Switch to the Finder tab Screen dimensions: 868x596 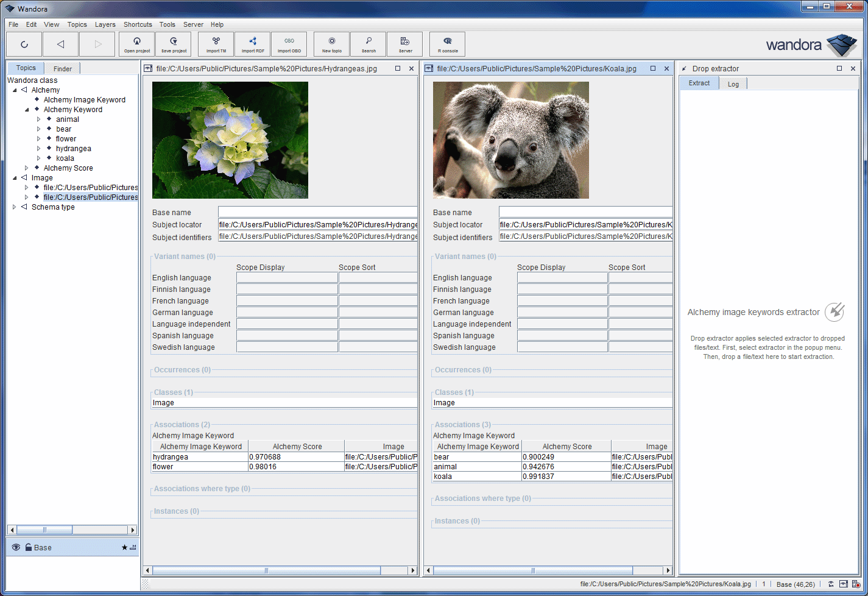(x=62, y=69)
